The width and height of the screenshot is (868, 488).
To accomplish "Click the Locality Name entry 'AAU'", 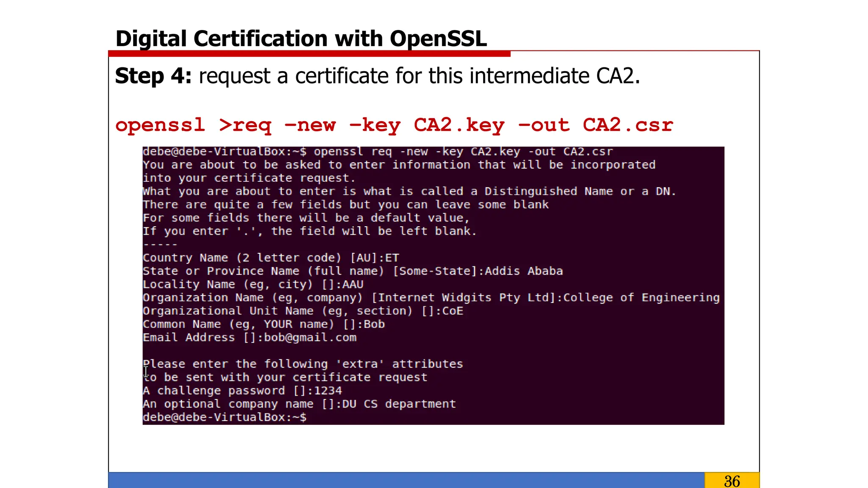I will pyautogui.click(x=353, y=284).
